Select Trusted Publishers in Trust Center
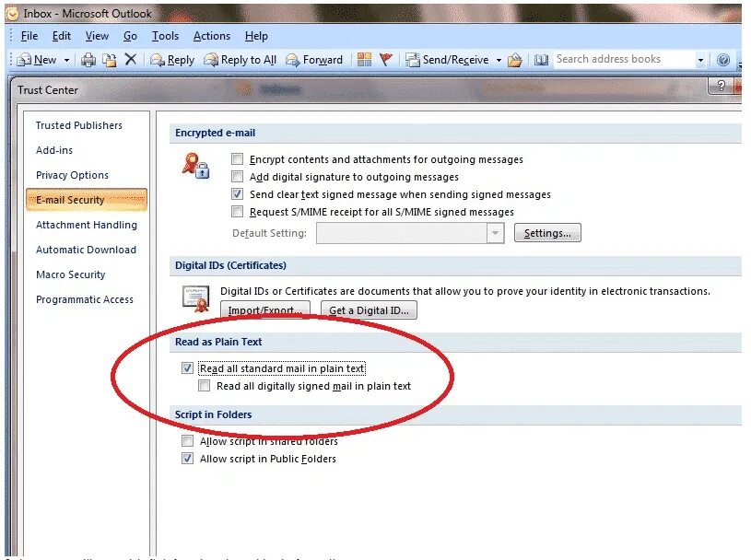This screenshot has width=751, height=560. coord(79,125)
